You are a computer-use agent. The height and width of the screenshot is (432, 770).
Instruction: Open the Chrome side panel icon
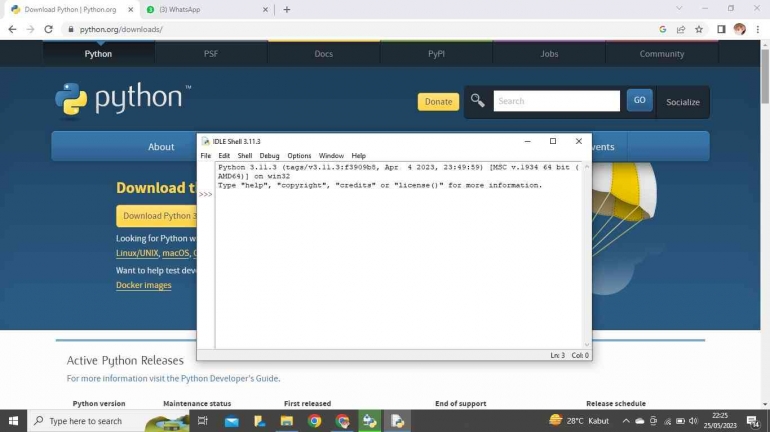pyautogui.click(x=721, y=29)
